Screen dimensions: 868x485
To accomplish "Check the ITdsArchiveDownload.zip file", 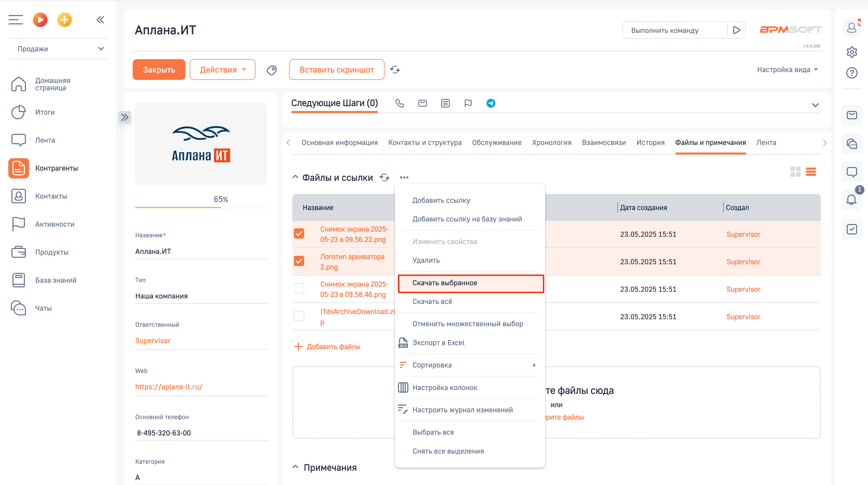I will click(x=299, y=316).
